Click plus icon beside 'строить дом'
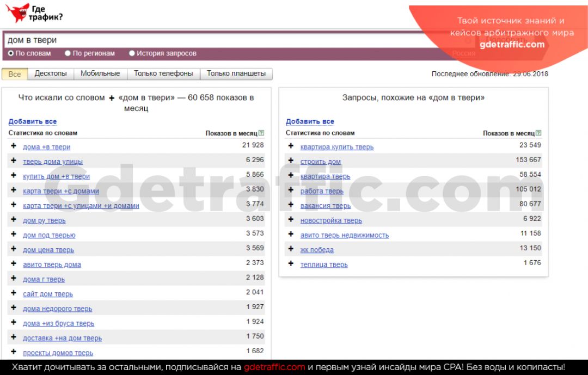The width and height of the screenshot is (588, 375). click(x=291, y=161)
